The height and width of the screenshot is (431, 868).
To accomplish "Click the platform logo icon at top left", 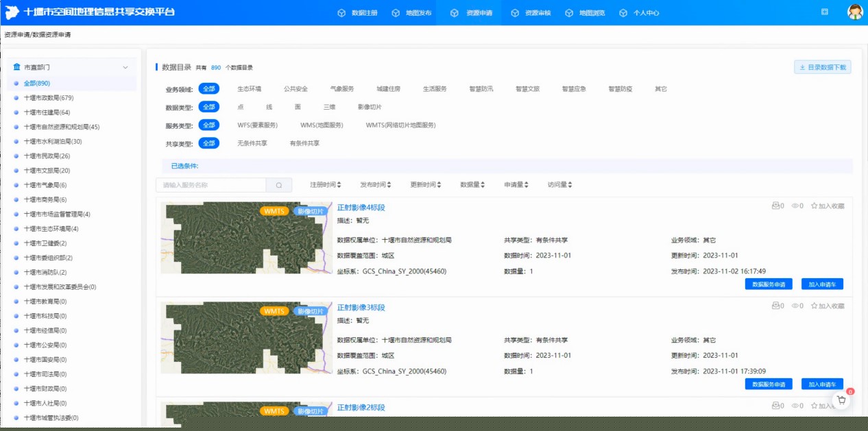I will tap(13, 12).
